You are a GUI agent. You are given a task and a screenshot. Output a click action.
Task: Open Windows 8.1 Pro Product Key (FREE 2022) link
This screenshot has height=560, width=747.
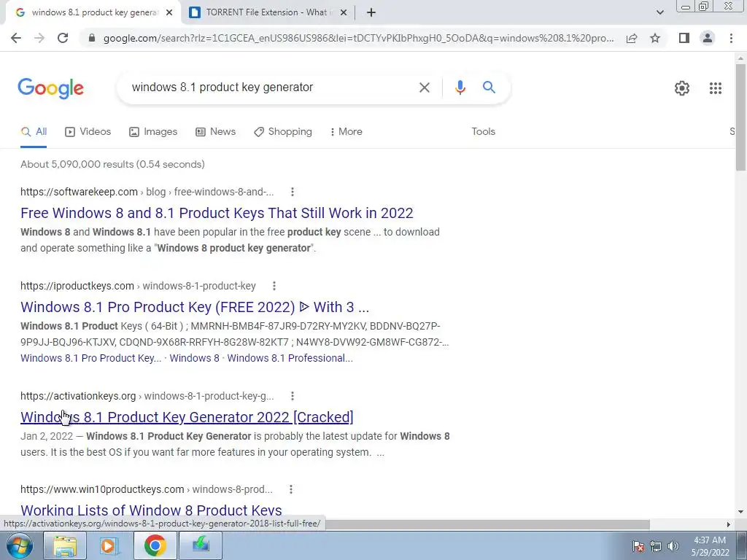[x=195, y=307]
